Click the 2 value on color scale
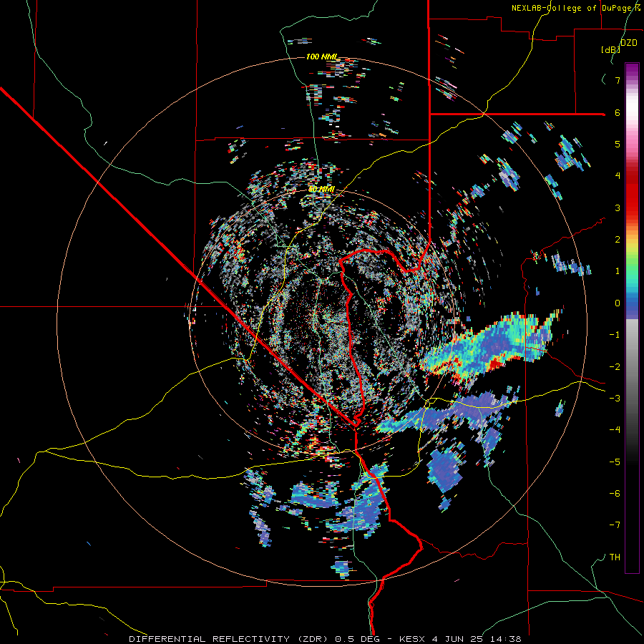Viewport: 644px width, 644px height. click(x=618, y=239)
